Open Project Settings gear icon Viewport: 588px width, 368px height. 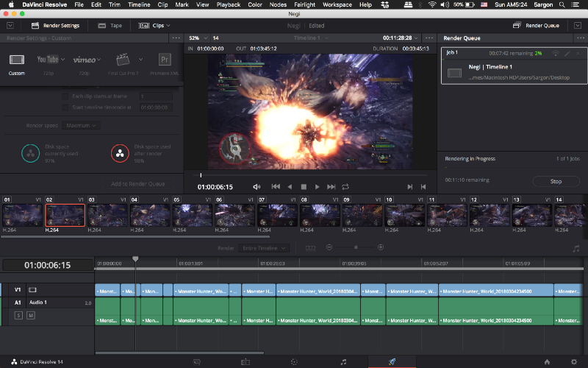click(x=574, y=362)
